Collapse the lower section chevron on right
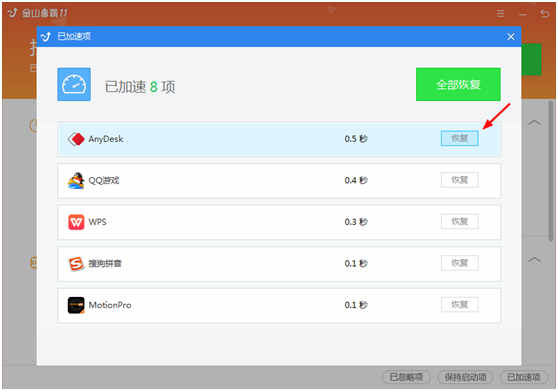 (535, 260)
